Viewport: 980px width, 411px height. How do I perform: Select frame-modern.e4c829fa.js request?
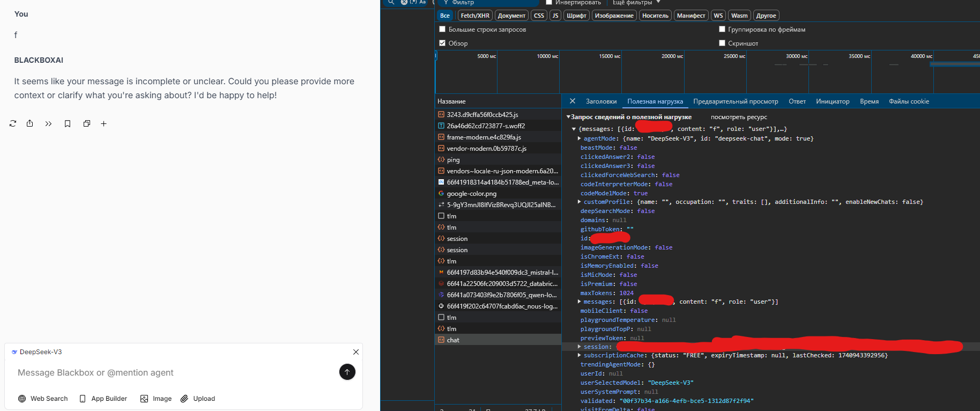pyautogui.click(x=498, y=137)
